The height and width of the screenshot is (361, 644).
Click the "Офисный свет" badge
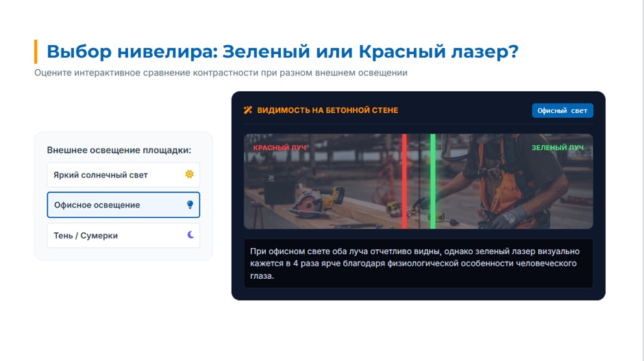click(562, 110)
